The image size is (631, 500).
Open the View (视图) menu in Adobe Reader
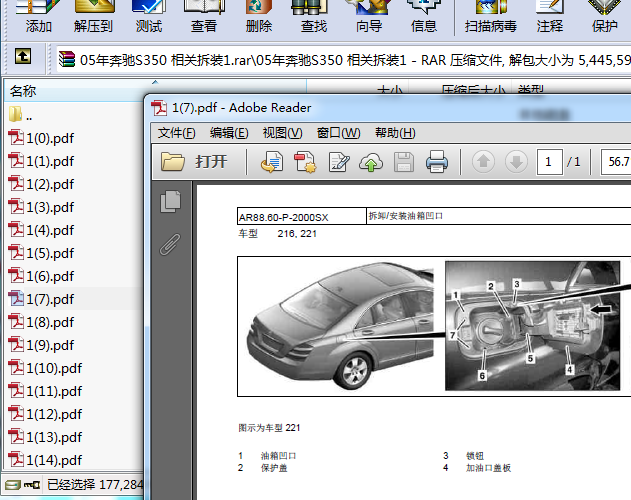283,133
